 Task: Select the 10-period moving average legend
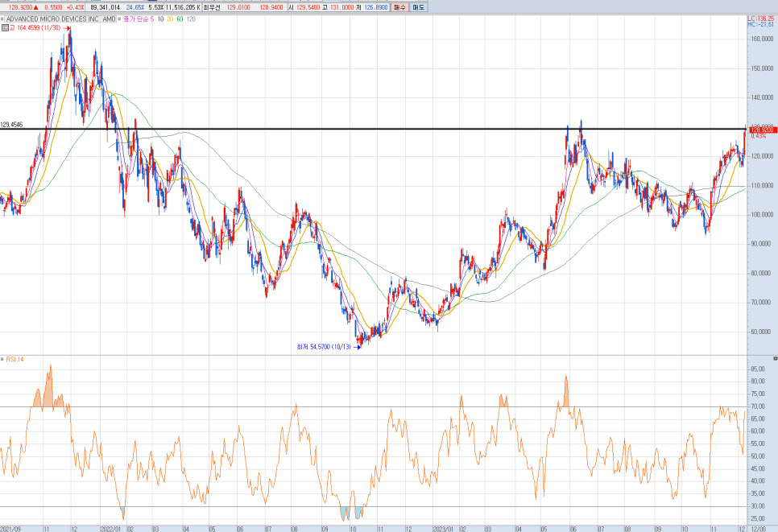tap(161, 19)
